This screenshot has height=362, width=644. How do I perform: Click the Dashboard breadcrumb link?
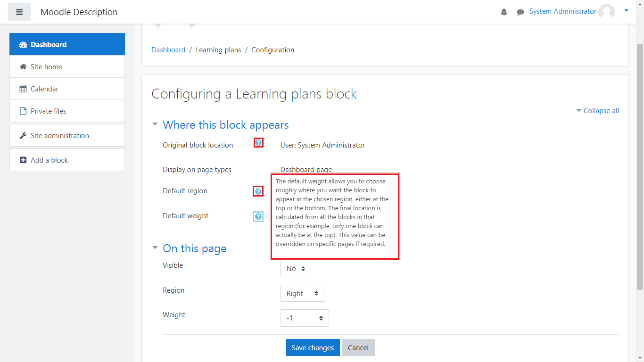coord(168,50)
